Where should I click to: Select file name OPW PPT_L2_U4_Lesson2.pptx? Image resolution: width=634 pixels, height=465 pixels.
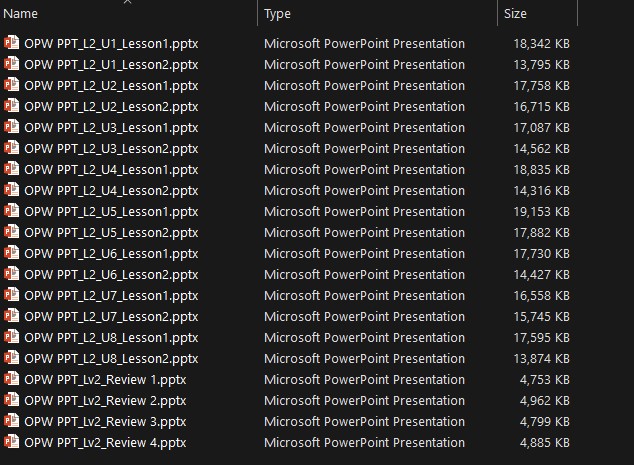click(111, 191)
